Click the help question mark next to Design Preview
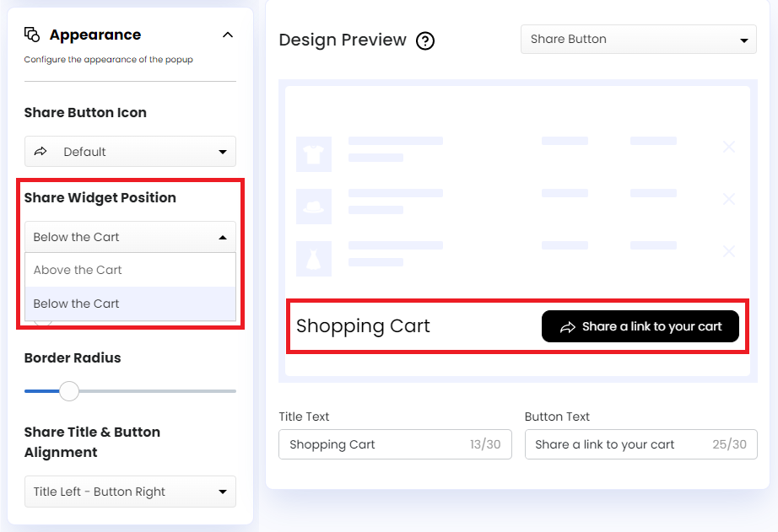This screenshot has width=778, height=532. click(x=424, y=40)
